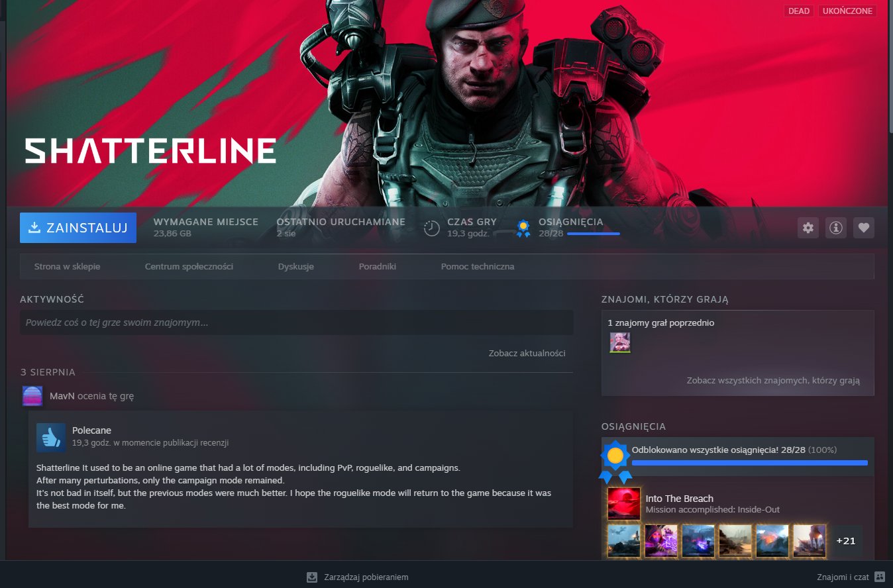Click MavN user avatar
Screen dimensions: 893x588
[32, 396]
